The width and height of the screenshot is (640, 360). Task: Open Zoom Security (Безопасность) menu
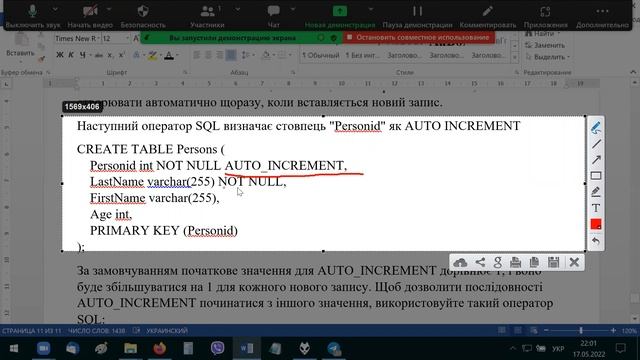pos(143,16)
